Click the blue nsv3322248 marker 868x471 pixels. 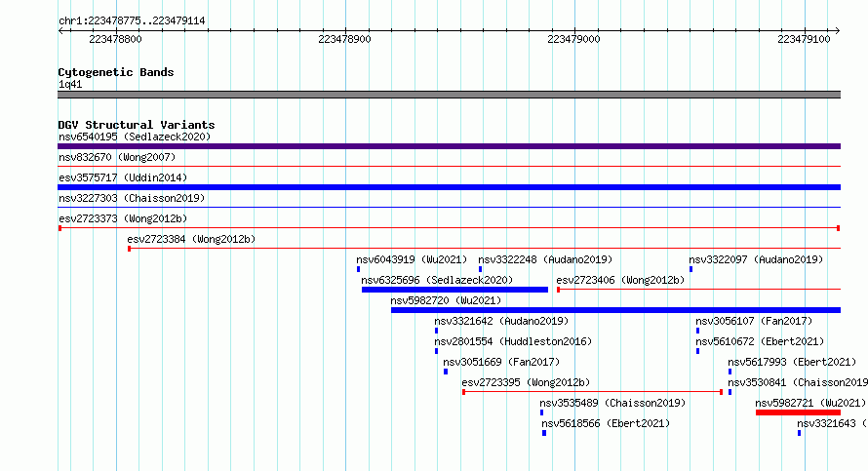point(480,269)
